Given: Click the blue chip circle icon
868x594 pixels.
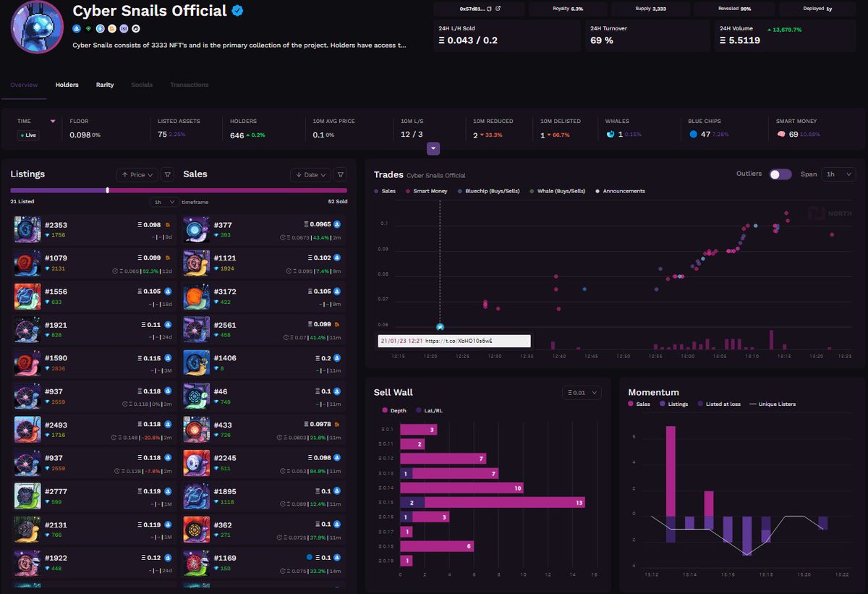Looking at the screenshot, I should 693,135.
